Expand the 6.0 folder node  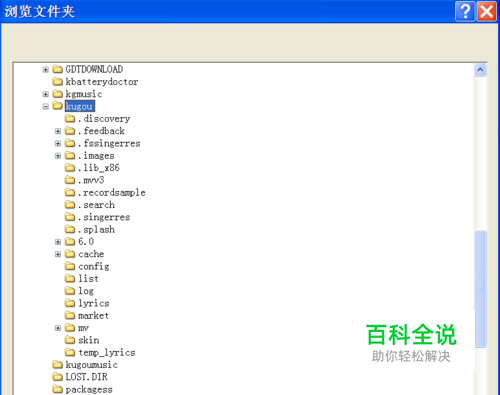coord(58,242)
